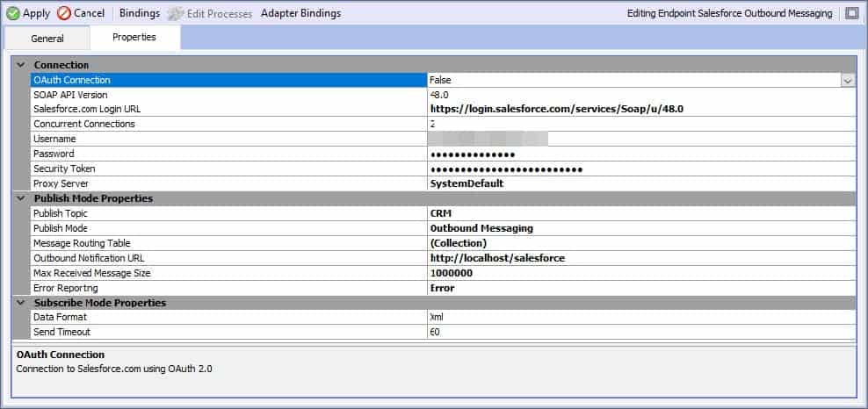The image size is (868, 409).
Task: Click the maximize panel icon beside the Editing Endpoint title
Action: pos(851,13)
